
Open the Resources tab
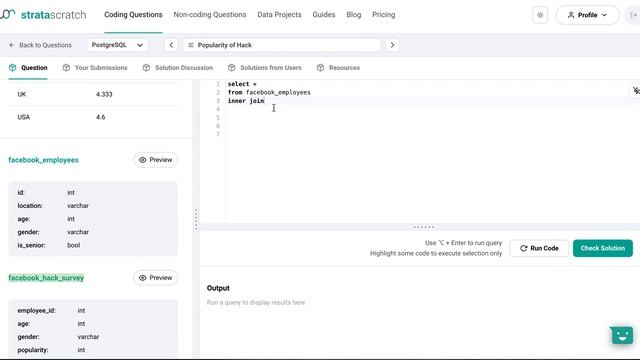coord(338,68)
